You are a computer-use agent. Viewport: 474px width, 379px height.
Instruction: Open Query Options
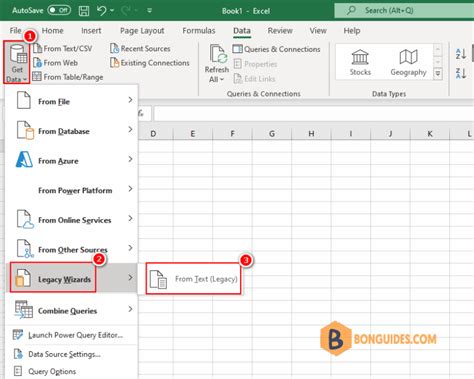[72, 371]
